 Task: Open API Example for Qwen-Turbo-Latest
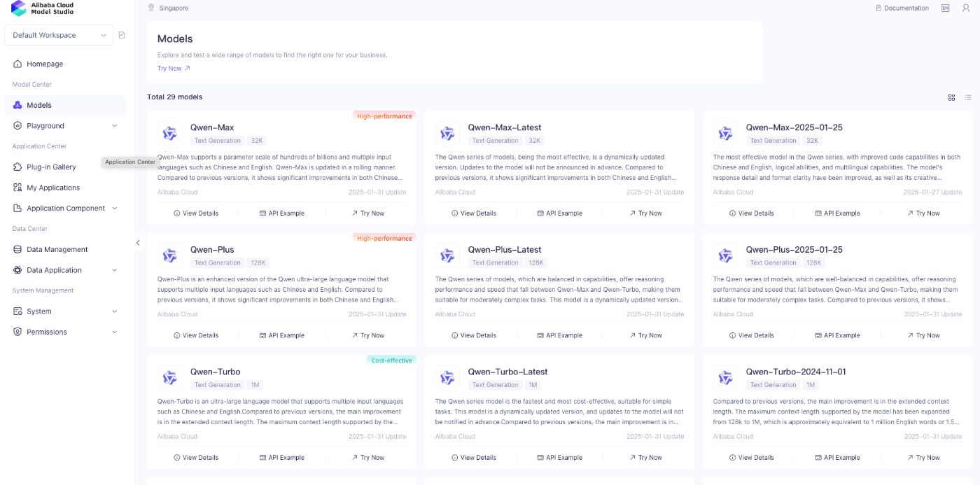pos(560,458)
